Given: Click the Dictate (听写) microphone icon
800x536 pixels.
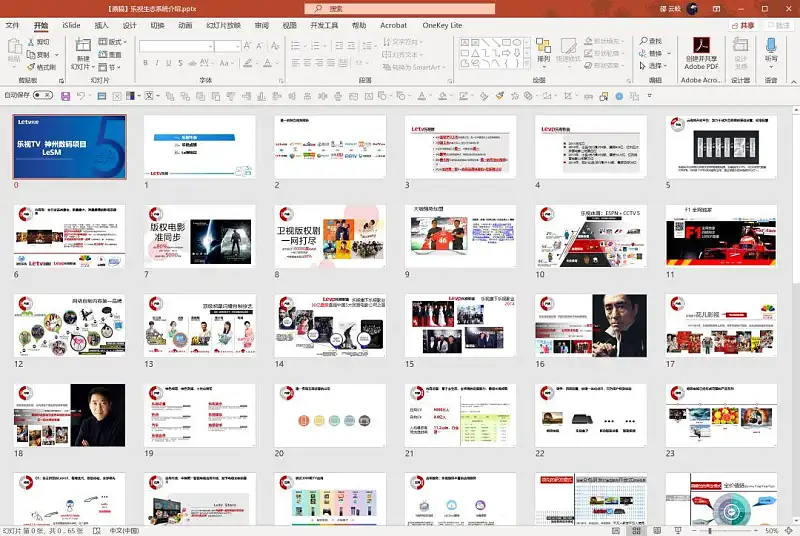Looking at the screenshot, I should 771,45.
